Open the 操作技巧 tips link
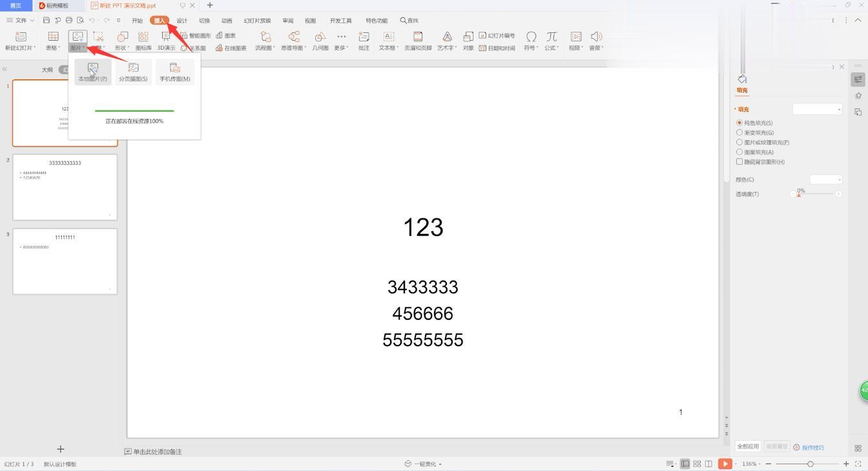The width and height of the screenshot is (868, 471). (x=809, y=447)
